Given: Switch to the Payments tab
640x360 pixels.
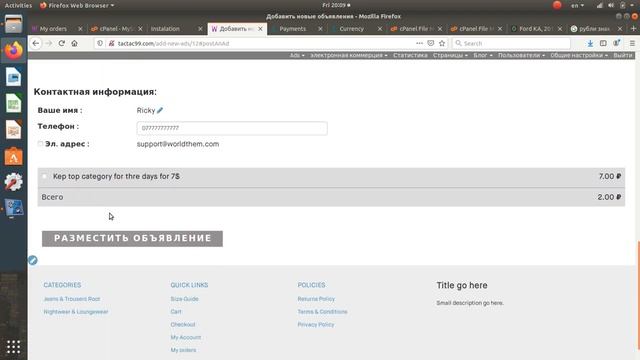Looking at the screenshot, I should pyautogui.click(x=292, y=29).
